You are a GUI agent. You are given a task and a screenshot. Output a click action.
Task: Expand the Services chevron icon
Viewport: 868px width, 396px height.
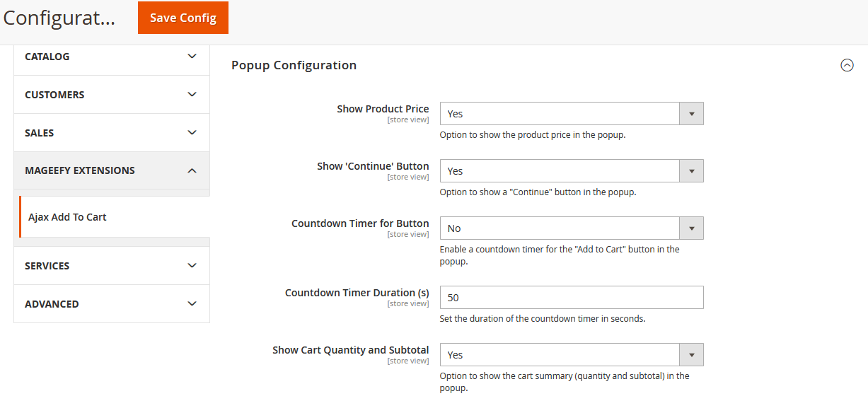point(192,266)
